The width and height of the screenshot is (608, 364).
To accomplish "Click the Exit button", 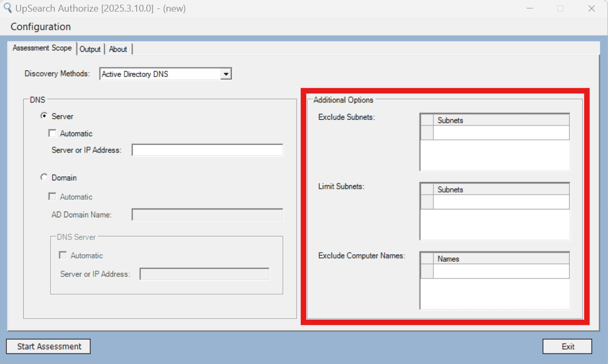I will point(567,346).
